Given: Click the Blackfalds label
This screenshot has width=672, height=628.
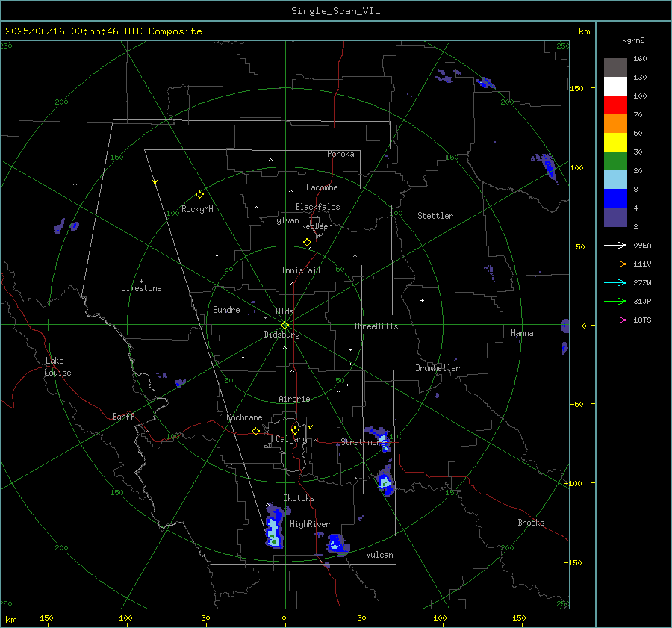Looking at the screenshot, I should 317,207.
